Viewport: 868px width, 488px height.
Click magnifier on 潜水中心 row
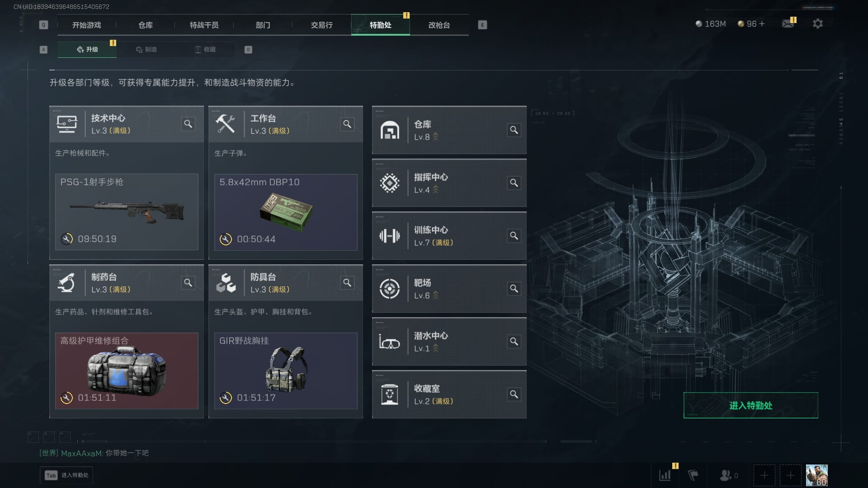pyautogui.click(x=514, y=342)
